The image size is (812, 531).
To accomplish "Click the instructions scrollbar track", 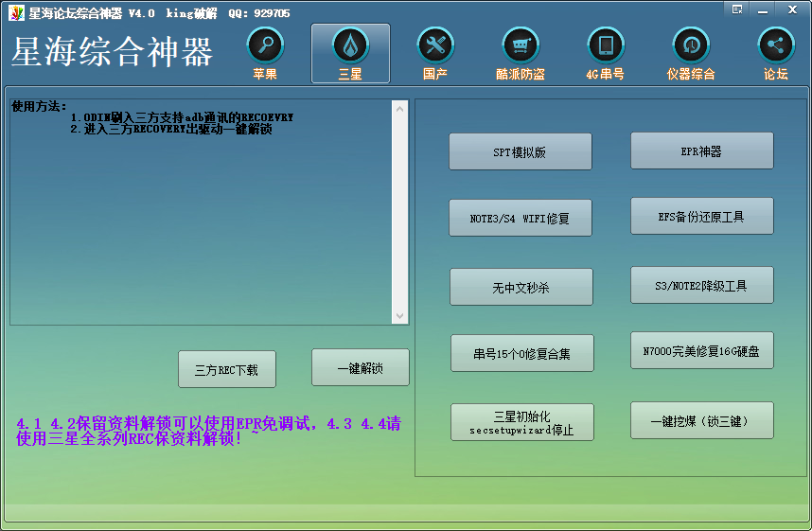I will 399,212.
